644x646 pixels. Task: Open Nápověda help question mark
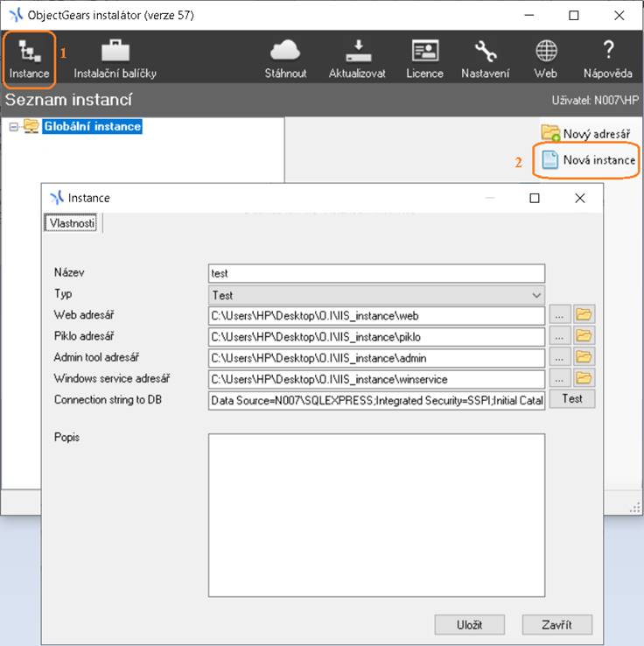click(607, 59)
